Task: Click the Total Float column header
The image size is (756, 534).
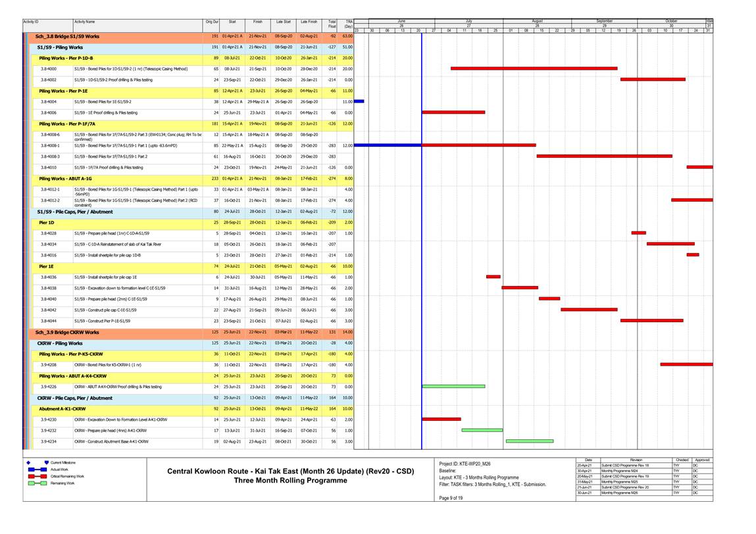Action: point(332,24)
